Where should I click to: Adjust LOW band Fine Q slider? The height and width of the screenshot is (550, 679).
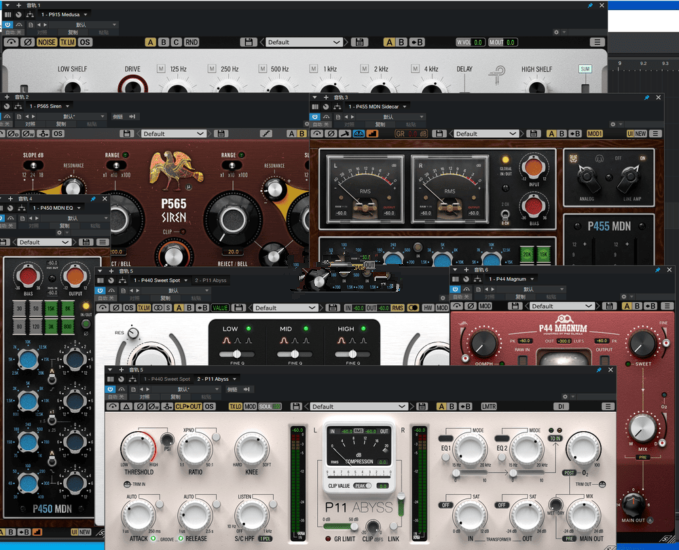point(236,354)
